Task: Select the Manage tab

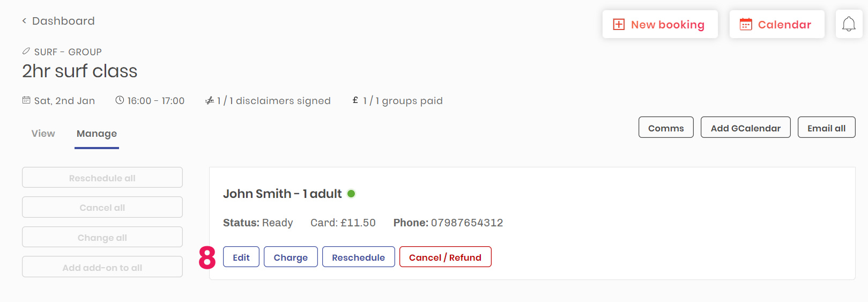Action: 97,134
